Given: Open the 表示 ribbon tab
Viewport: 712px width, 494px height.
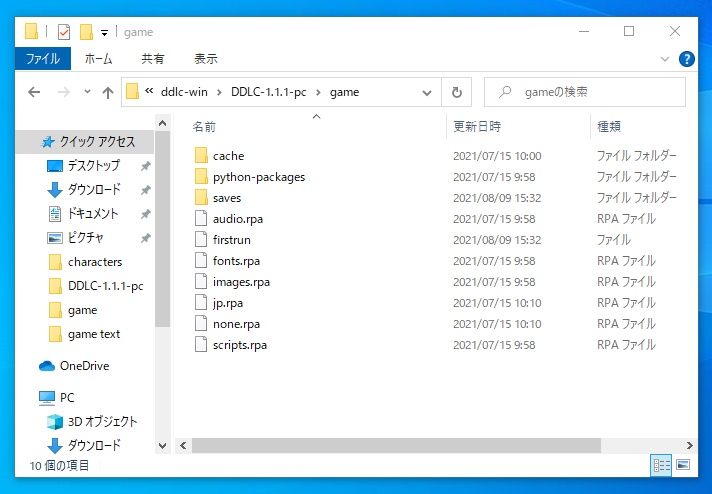Looking at the screenshot, I should coord(206,59).
